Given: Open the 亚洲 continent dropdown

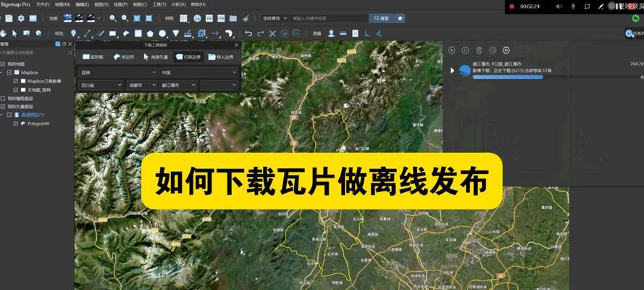Looking at the screenshot, I should pos(117,72).
